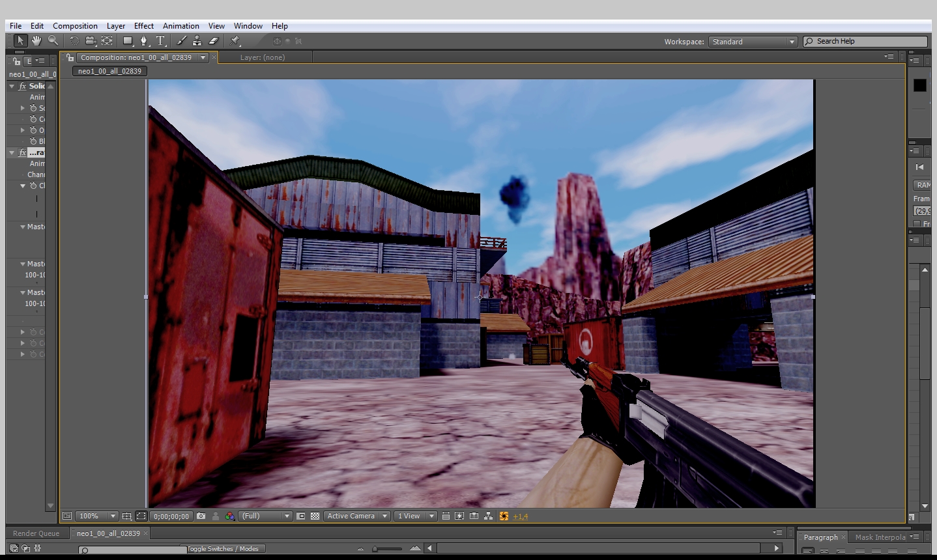Viewport: 937px width, 560px height.
Task: Click the Search Help input field
Action: point(865,41)
